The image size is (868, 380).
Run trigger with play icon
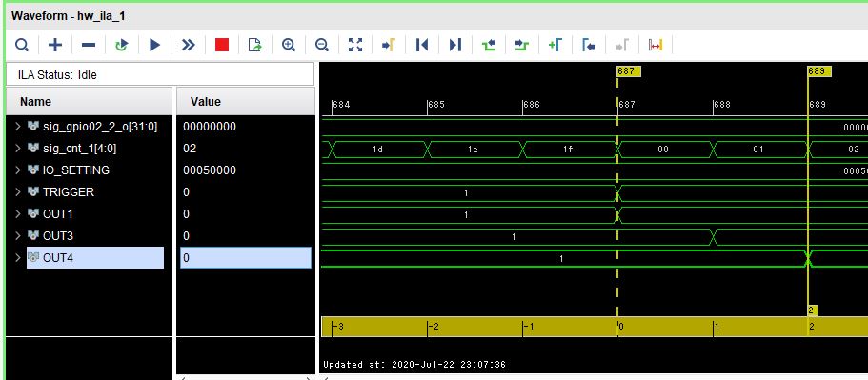155,45
